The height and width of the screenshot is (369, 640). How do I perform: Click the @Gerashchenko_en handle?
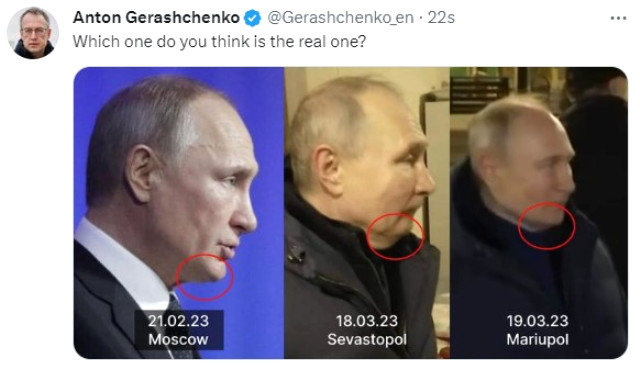[340, 18]
